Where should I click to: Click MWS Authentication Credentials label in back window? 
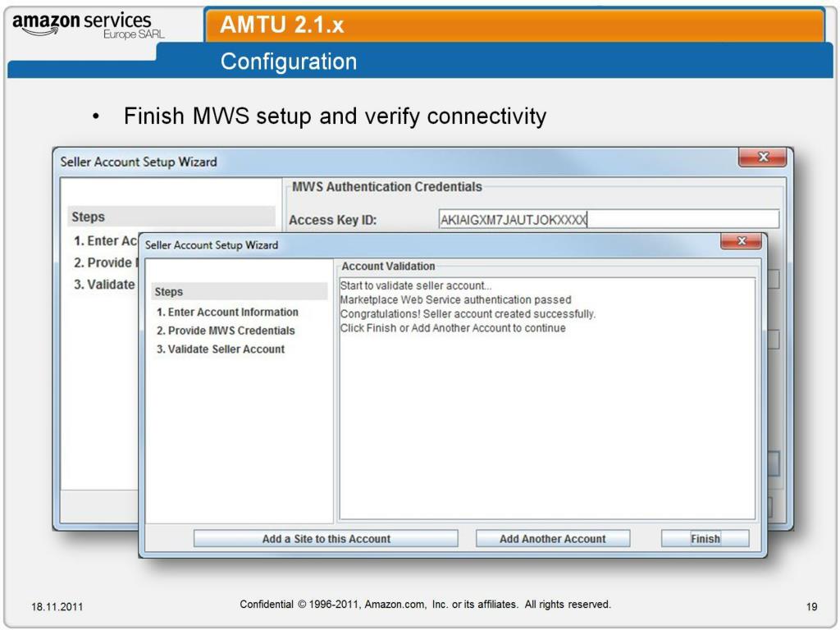click(387, 186)
